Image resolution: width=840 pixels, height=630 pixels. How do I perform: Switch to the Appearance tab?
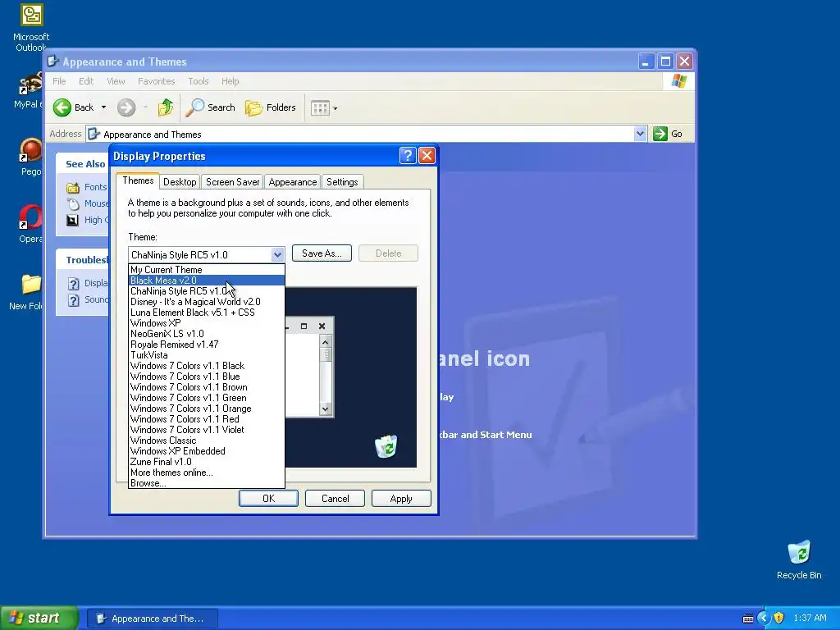pos(293,182)
